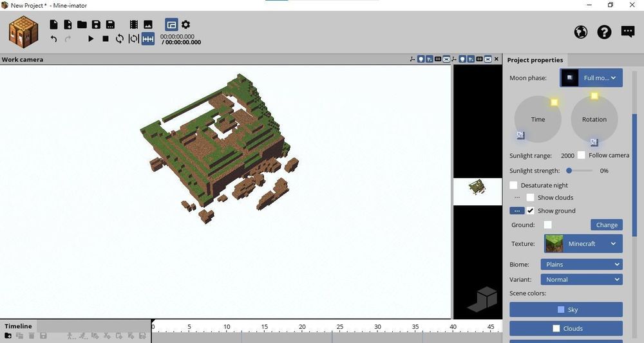Enable the Follow camera checkbox
This screenshot has width=644, height=343.
(582, 155)
